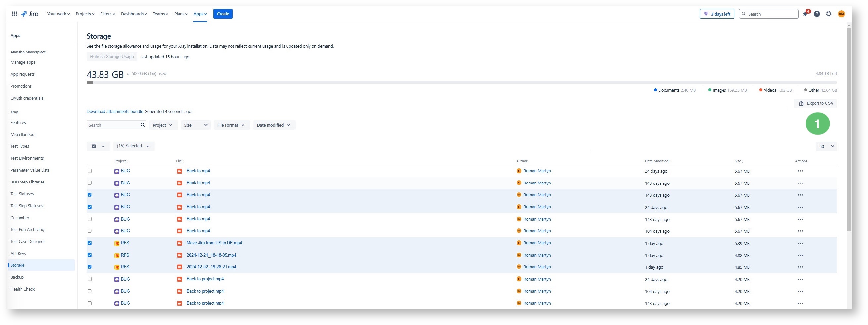
Task: Open the Plans menu
Action: (x=181, y=14)
